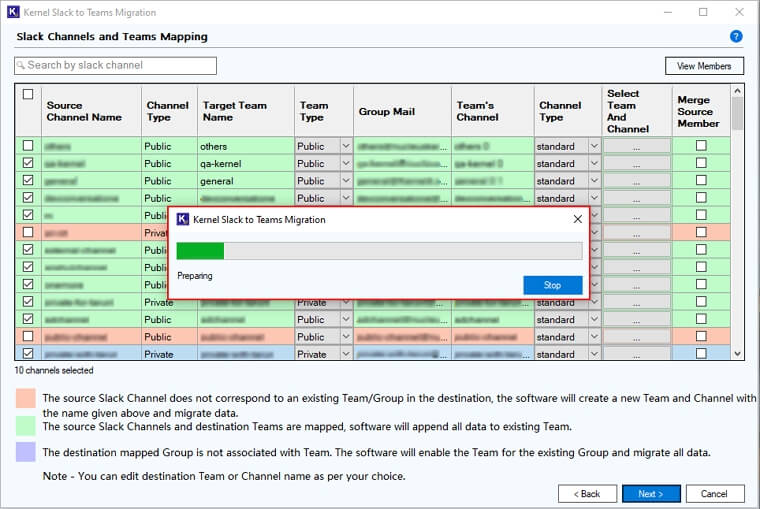Maximize the main window
This screenshot has height=509, width=760.
pos(703,12)
